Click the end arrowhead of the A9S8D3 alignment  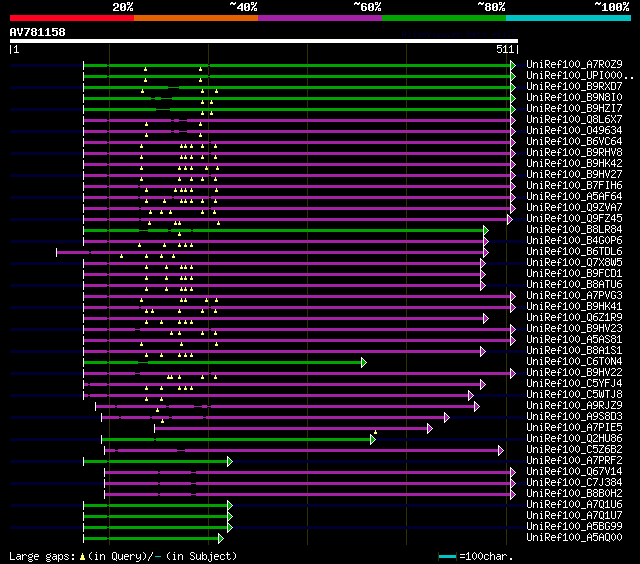447,417
